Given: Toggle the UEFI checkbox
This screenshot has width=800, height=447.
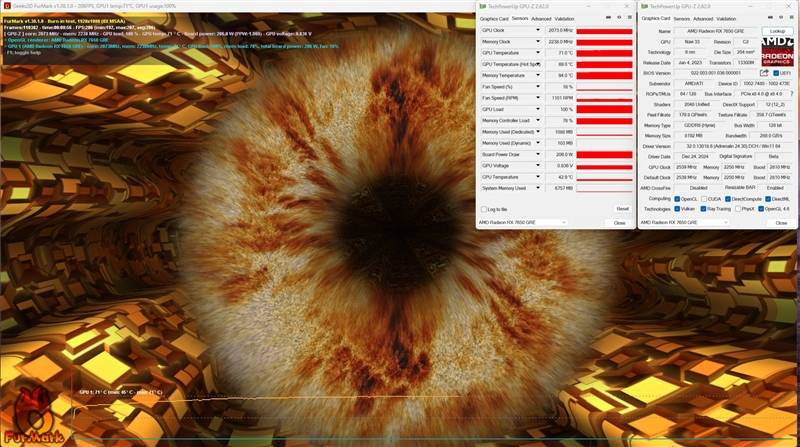Looking at the screenshot, I should (x=776, y=73).
